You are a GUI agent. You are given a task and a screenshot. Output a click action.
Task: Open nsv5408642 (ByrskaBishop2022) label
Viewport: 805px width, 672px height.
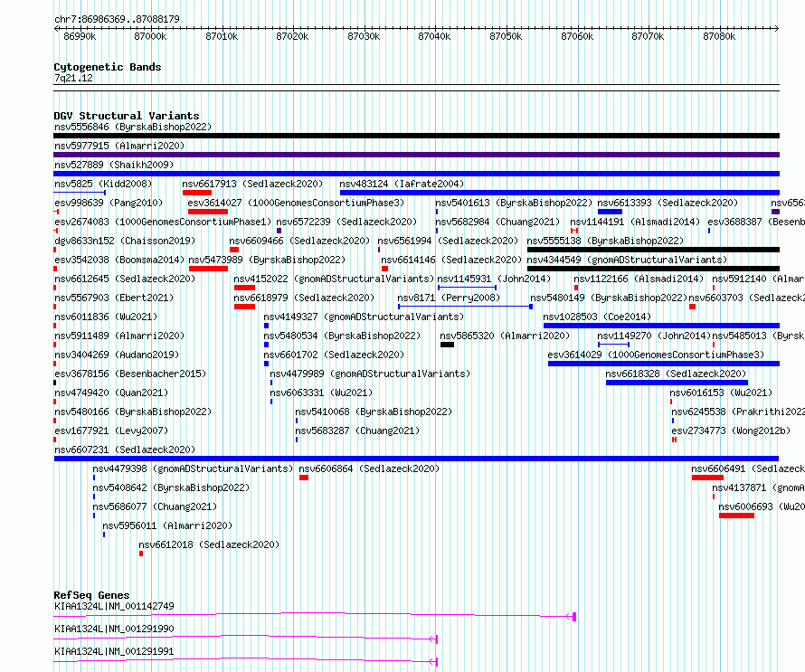[171, 487]
